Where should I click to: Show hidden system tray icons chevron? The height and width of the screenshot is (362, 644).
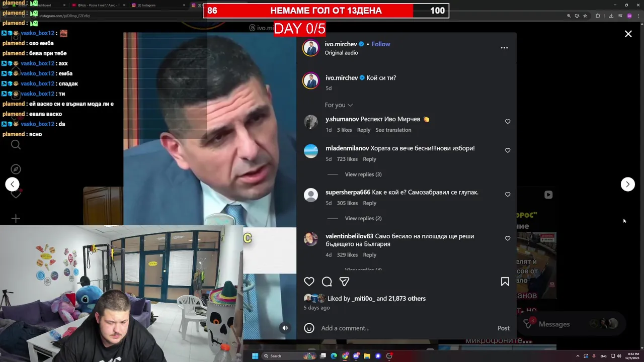pos(578,356)
